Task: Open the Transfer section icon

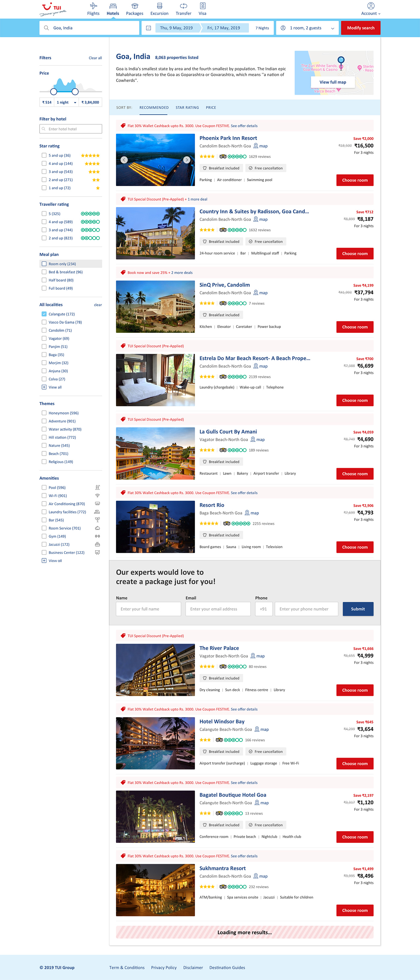Action: tap(183, 6)
